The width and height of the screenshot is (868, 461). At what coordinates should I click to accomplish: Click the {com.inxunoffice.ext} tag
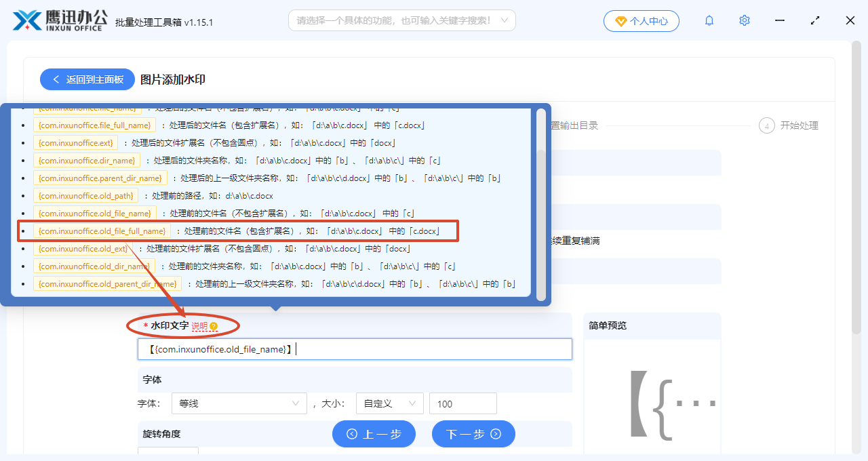(75, 143)
